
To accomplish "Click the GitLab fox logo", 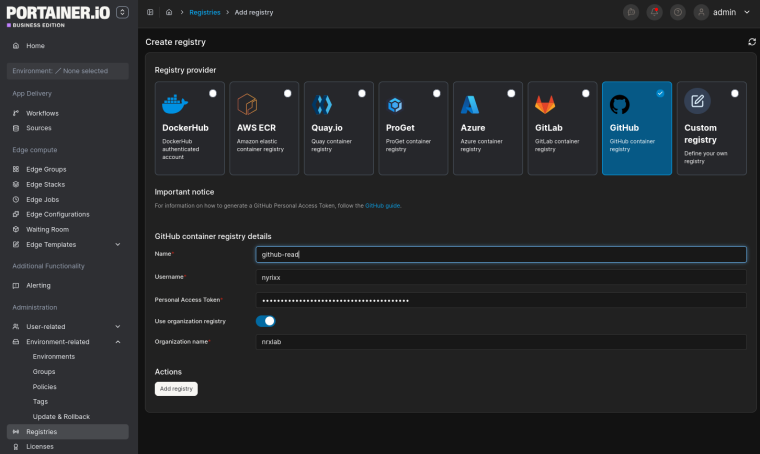I will click(x=545, y=105).
